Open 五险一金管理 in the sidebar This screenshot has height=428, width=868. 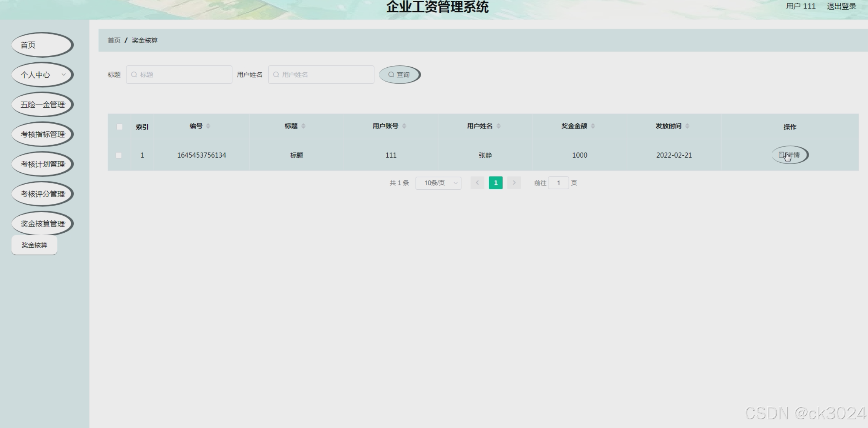(x=42, y=104)
